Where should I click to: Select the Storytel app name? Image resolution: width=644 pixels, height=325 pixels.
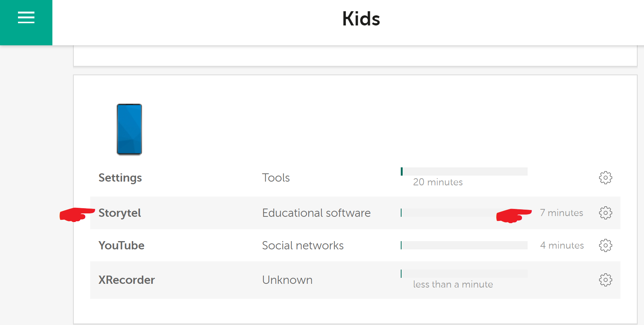tap(120, 213)
